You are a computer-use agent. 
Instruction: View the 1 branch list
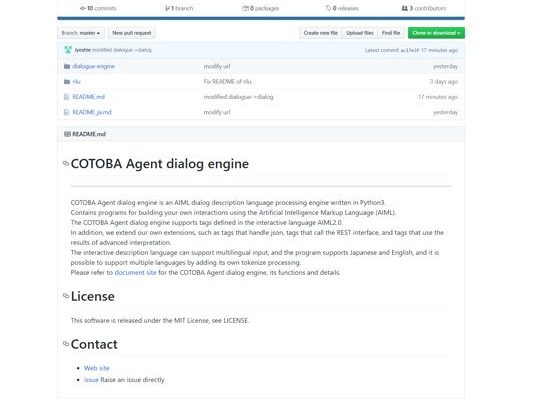click(179, 8)
